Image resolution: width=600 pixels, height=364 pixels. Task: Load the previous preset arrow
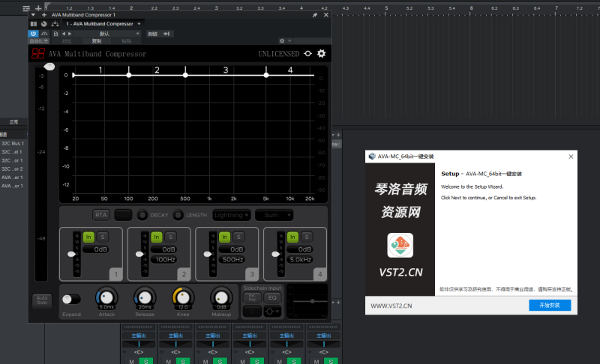[x=64, y=34]
